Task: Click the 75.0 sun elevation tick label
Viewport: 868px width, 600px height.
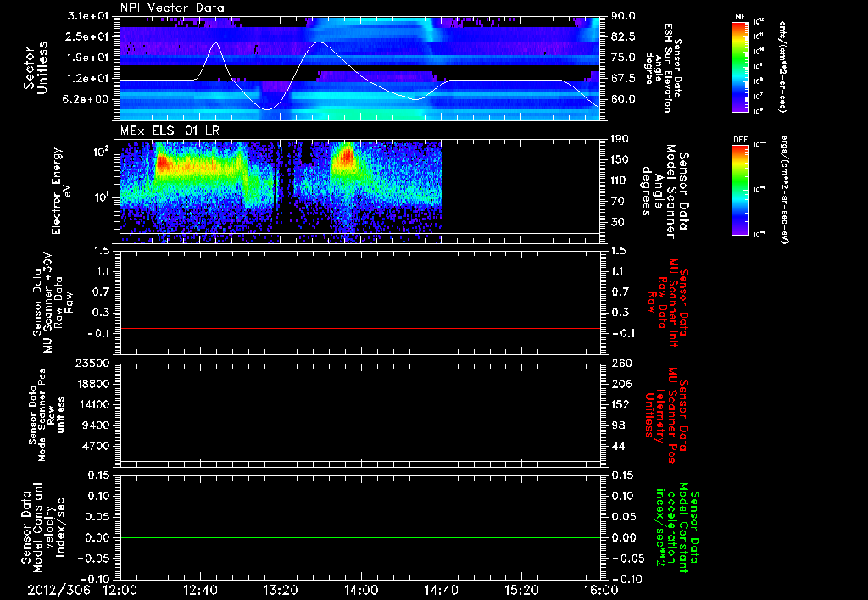Action: (x=623, y=58)
